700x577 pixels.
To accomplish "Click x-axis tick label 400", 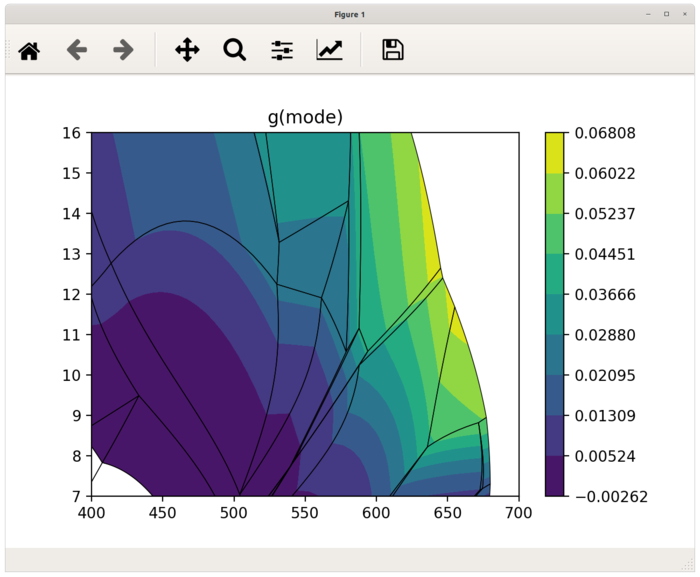I will [x=92, y=513].
